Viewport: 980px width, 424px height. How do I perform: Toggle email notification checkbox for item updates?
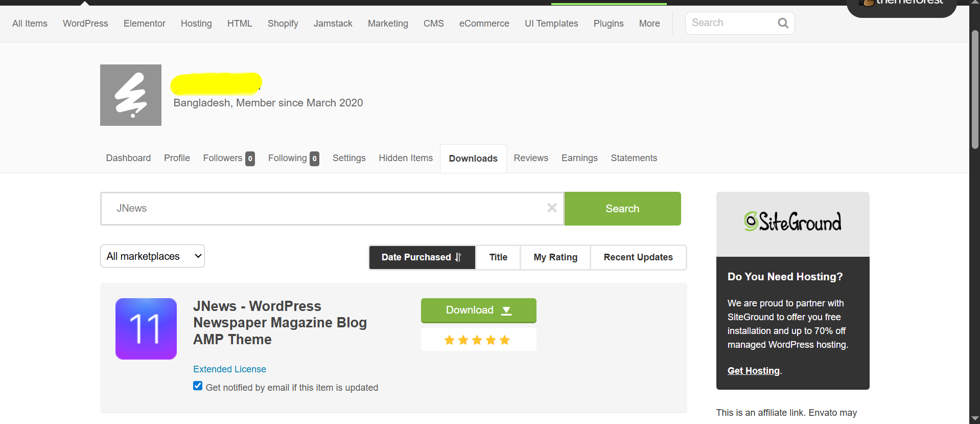click(x=198, y=386)
